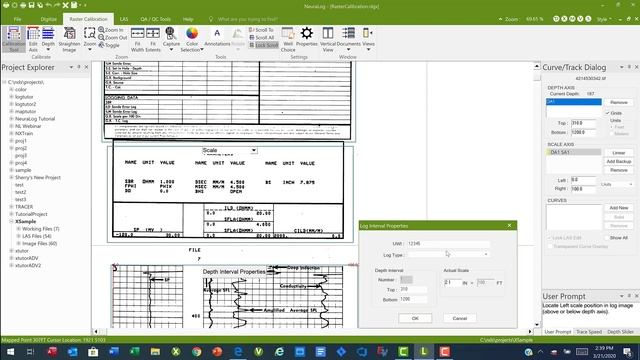Launch Straighten Image tool
The width and height of the screenshot is (640, 360).
tap(69, 39)
